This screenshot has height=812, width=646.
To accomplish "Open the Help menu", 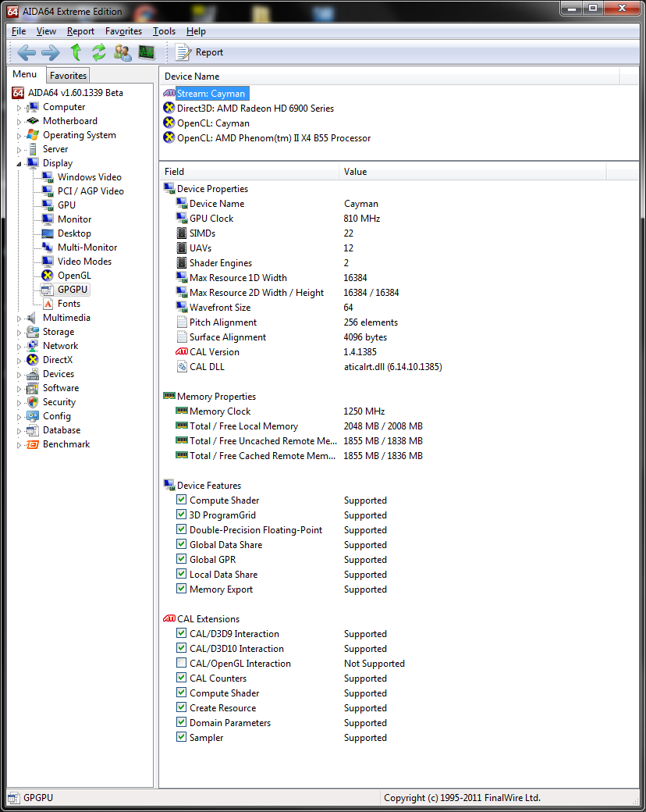I will 196,31.
